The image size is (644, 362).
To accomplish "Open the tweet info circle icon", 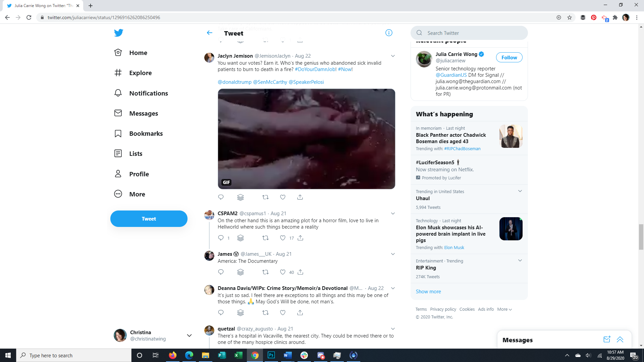I will click(389, 33).
